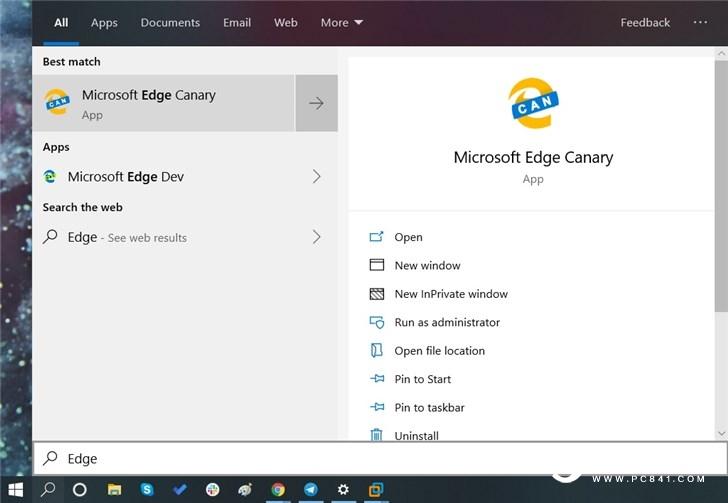This screenshot has height=503, width=728.
Task: Click the Uninstall trash icon
Action: click(x=377, y=435)
